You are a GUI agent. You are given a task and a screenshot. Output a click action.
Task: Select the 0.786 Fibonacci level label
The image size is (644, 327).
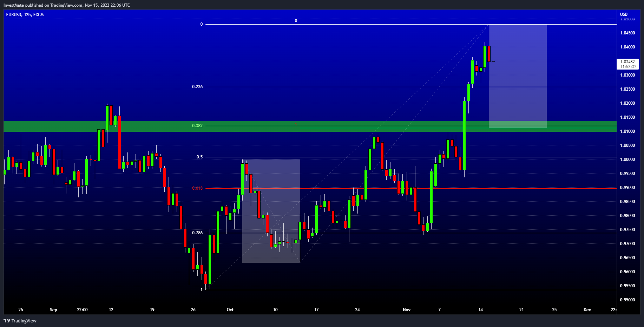(x=197, y=233)
